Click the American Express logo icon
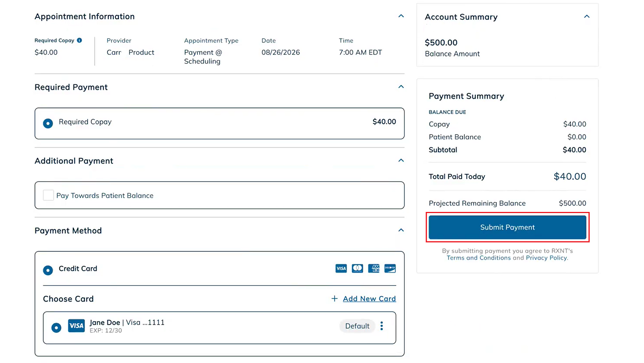The image size is (644, 363). [374, 268]
